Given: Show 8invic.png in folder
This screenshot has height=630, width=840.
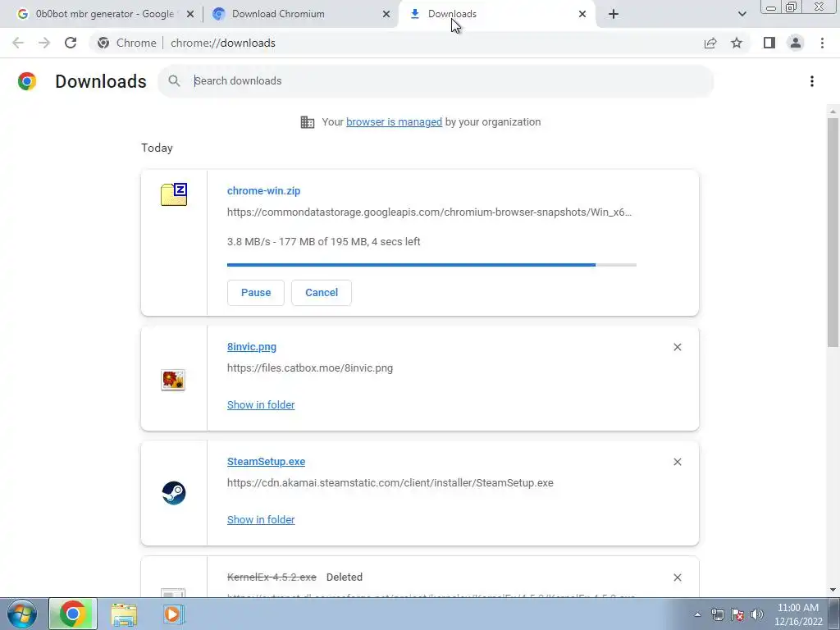Looking at the screenshot, I should [x=261, y=405].
